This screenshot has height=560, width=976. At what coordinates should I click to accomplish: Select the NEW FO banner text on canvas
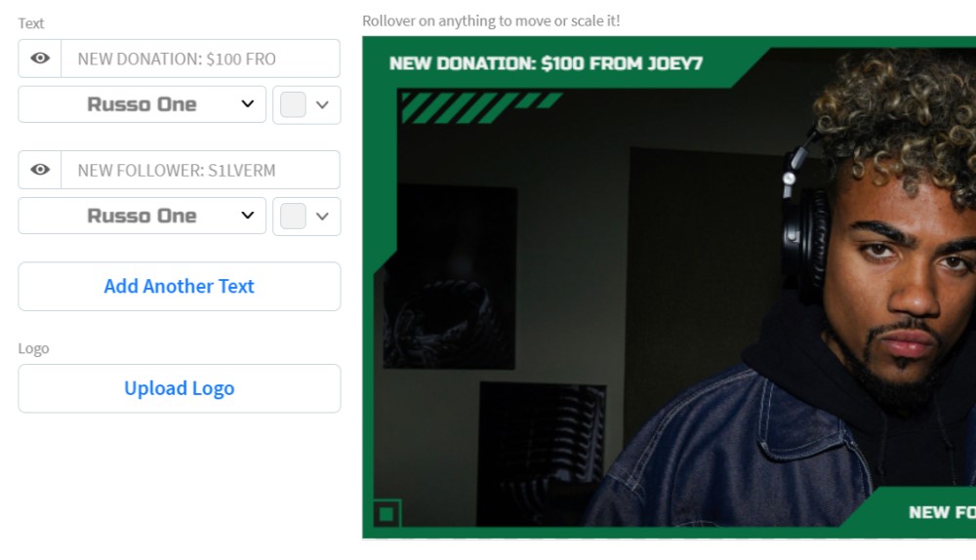click(x=942, y=512)
